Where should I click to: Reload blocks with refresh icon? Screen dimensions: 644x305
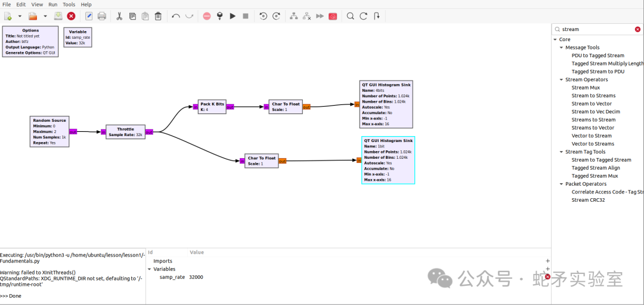tap(364, 16)
